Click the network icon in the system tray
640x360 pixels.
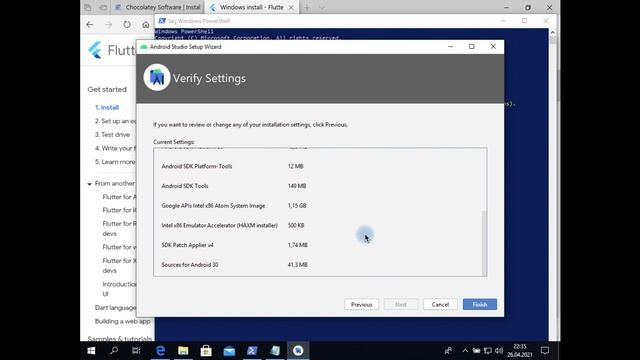(488, 351)
